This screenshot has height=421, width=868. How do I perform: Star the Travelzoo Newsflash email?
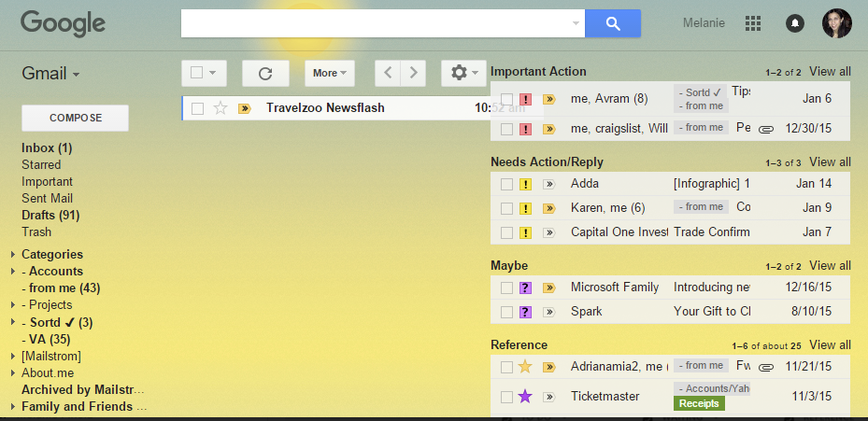pos(221,108)
